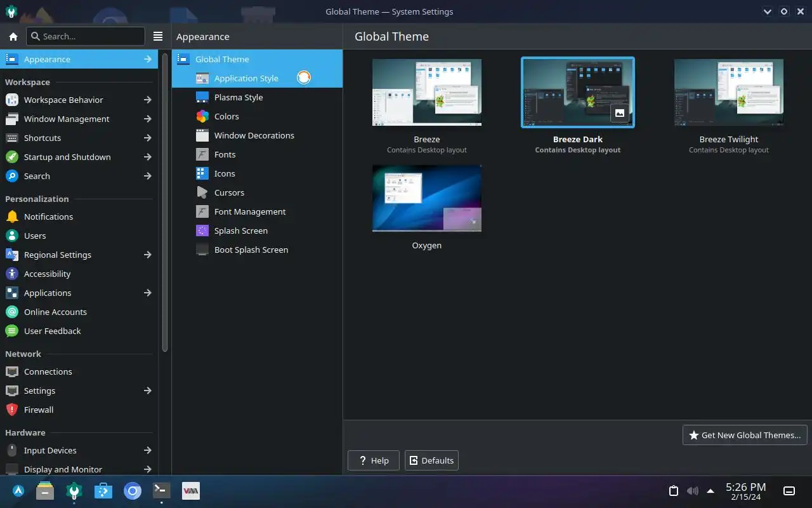Screen dimensions: 812x508
Task: Launch the terminal from the taskbar
Action: coord(162,490)
